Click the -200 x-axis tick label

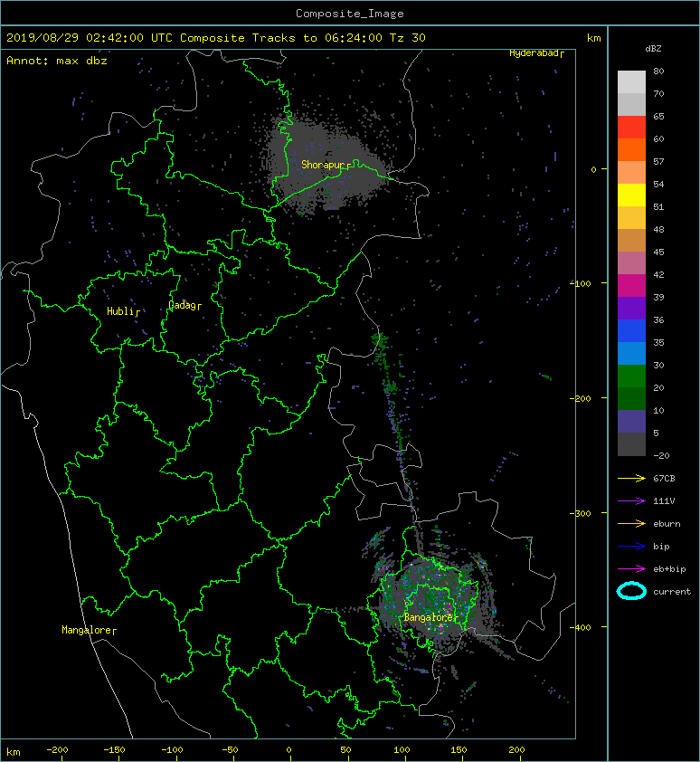[x=57, y=750]
